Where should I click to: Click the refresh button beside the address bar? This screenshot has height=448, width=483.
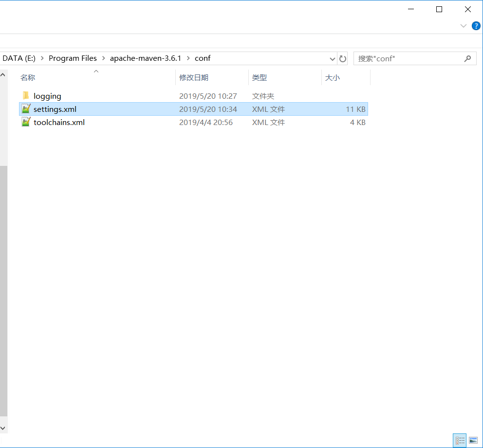point(343,58)
